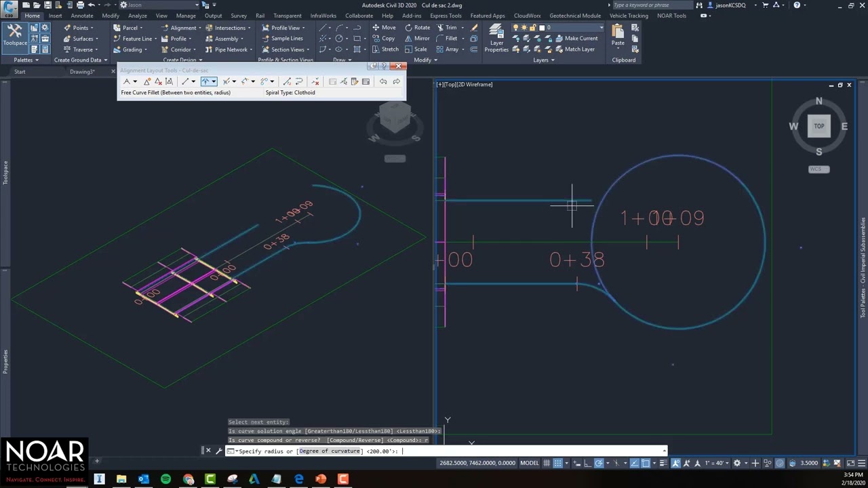Toggle annotation visibility in status bar
The image size is (868, 488).
tap(675, 464)
